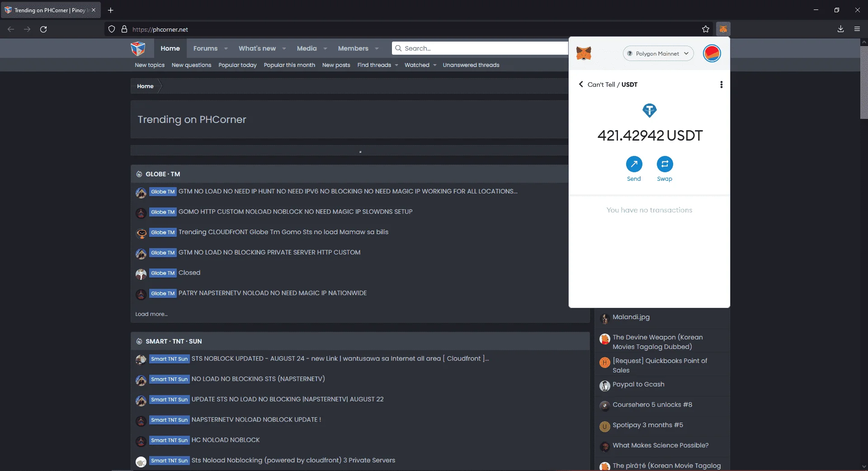Click the PHCorner site logo
868x471 pixels.
click(138, 48)
